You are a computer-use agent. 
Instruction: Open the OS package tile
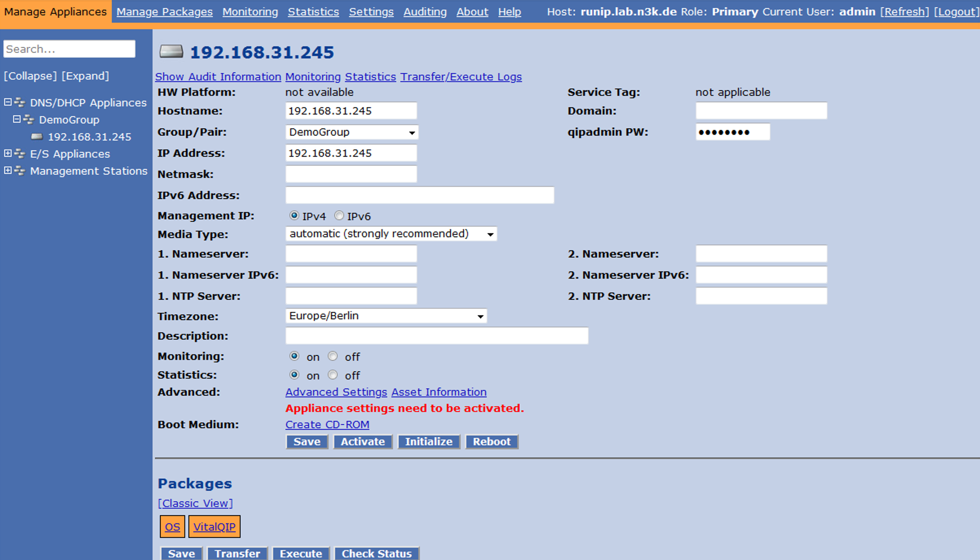coord(172,526)
